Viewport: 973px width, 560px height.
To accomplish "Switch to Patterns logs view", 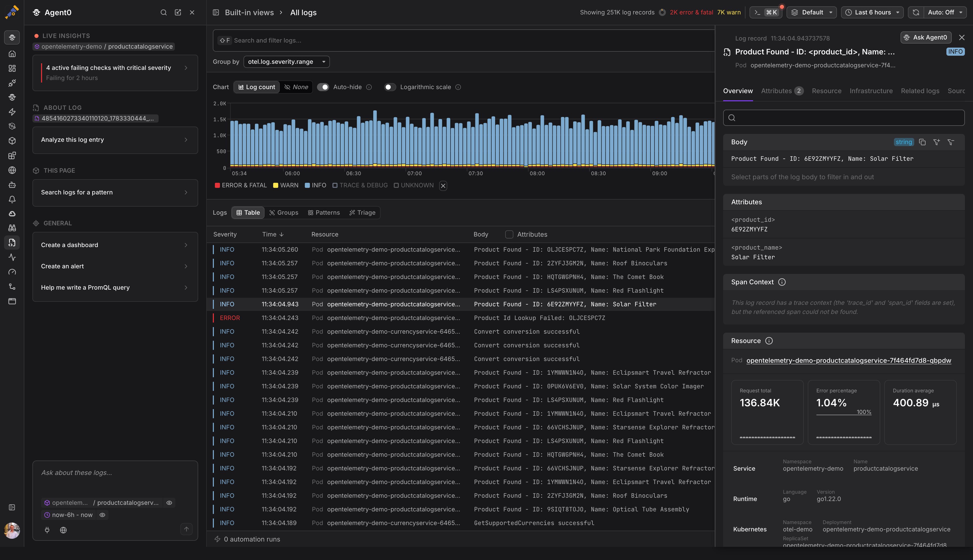I will pos(324,213).
